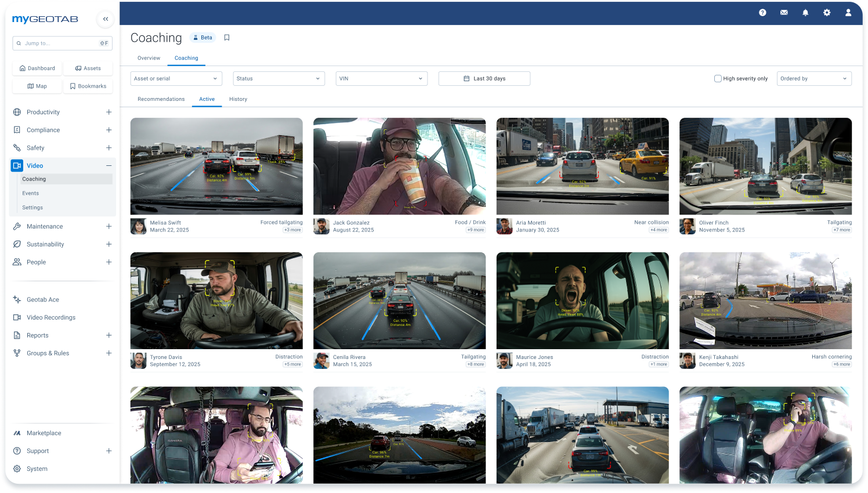
Task: Collapse the Video section in the sidebar
Action: click(108, 165)
